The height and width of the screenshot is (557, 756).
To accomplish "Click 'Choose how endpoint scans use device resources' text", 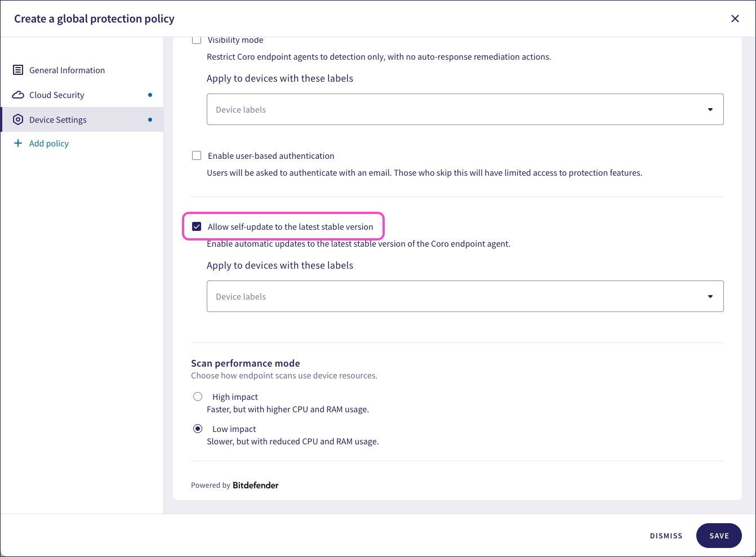I will (284, 376).
